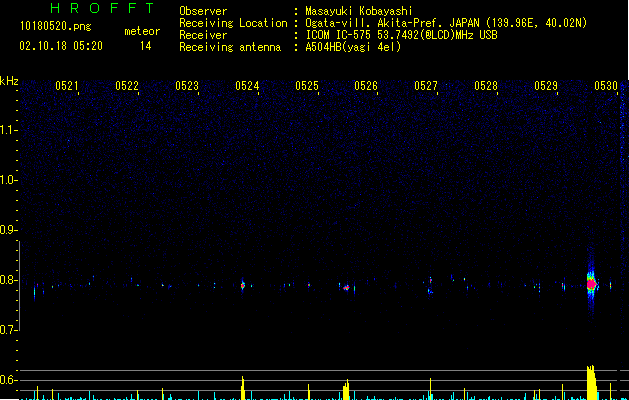
Task: Click observer name Masayuki Kobayashi
Action: pos(359,11)
